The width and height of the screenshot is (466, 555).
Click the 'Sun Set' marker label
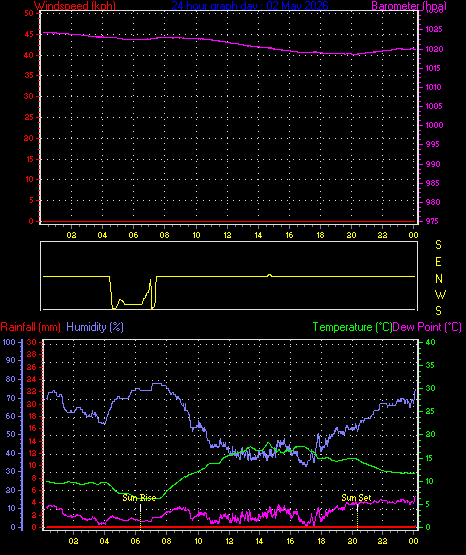point(356,498)
